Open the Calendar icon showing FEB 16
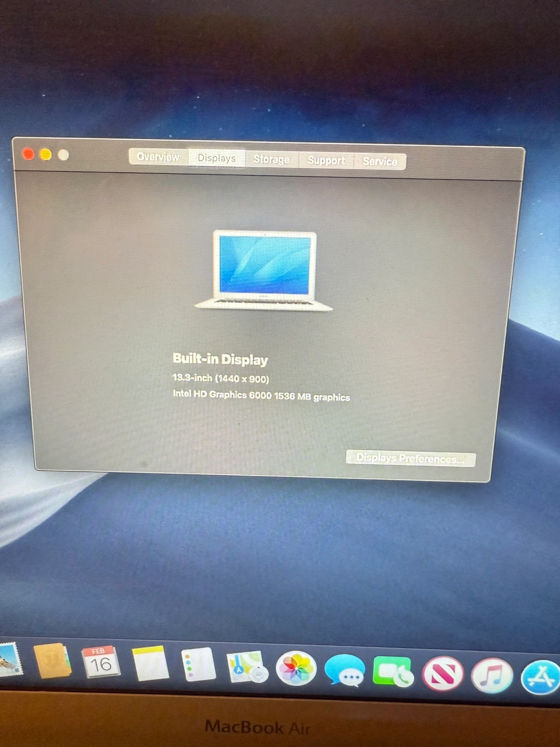This screenshot has height=747, width=560. tap(101, 662)
